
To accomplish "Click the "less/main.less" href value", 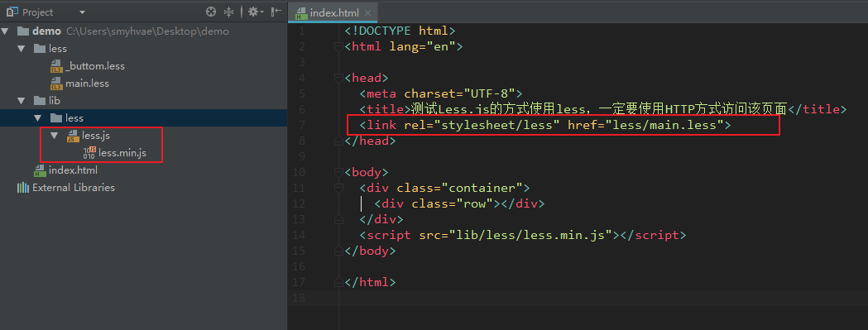I will pyautogui.click(x=664, y=125).
